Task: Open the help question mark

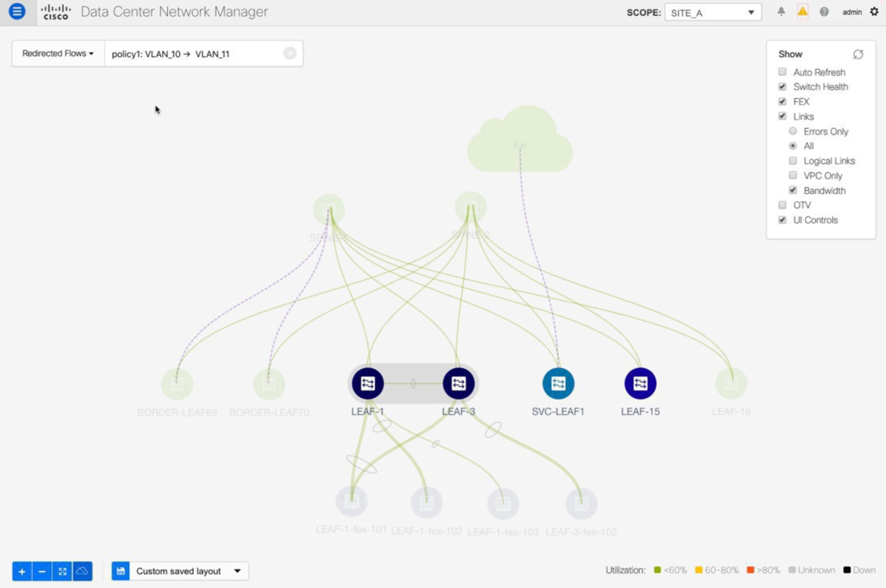Action: [824, 11]
